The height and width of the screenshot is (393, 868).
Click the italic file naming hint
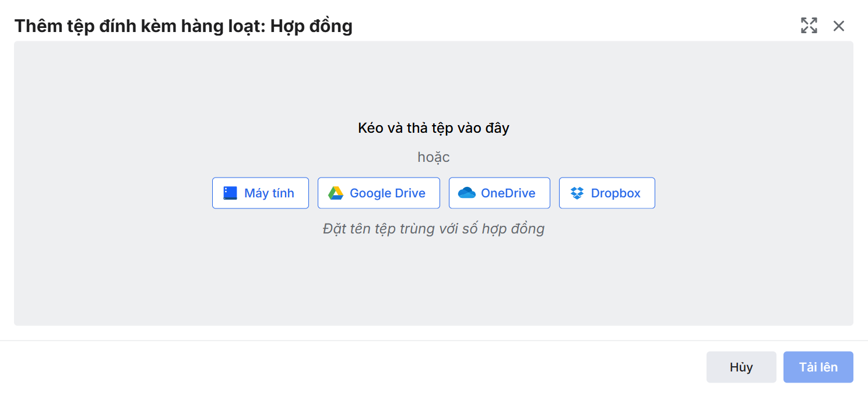(x=433, y=229)
